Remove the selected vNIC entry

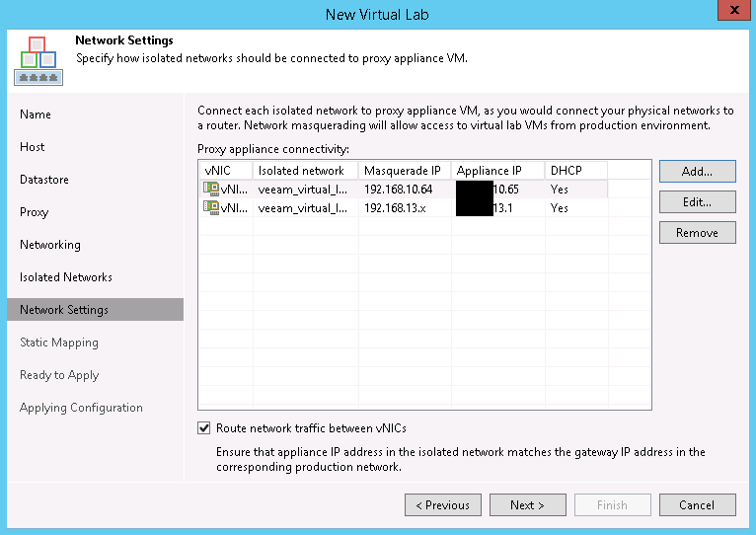point(697,232)
